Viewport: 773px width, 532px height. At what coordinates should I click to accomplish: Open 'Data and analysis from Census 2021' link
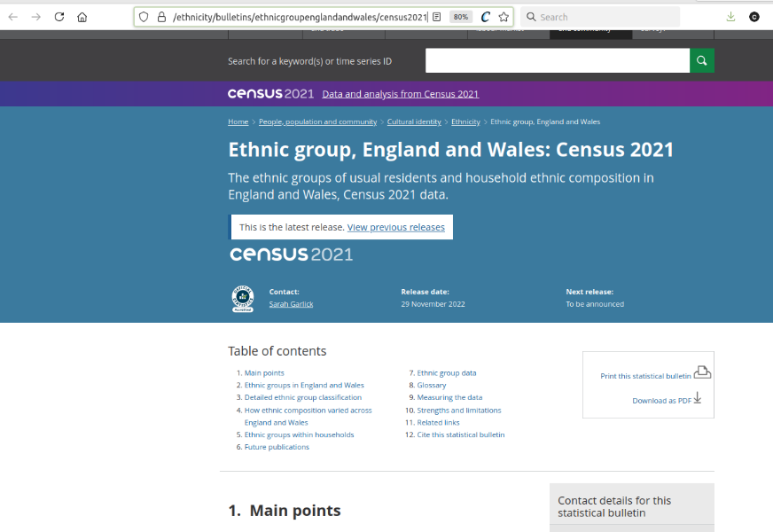(x=400, y=94)
